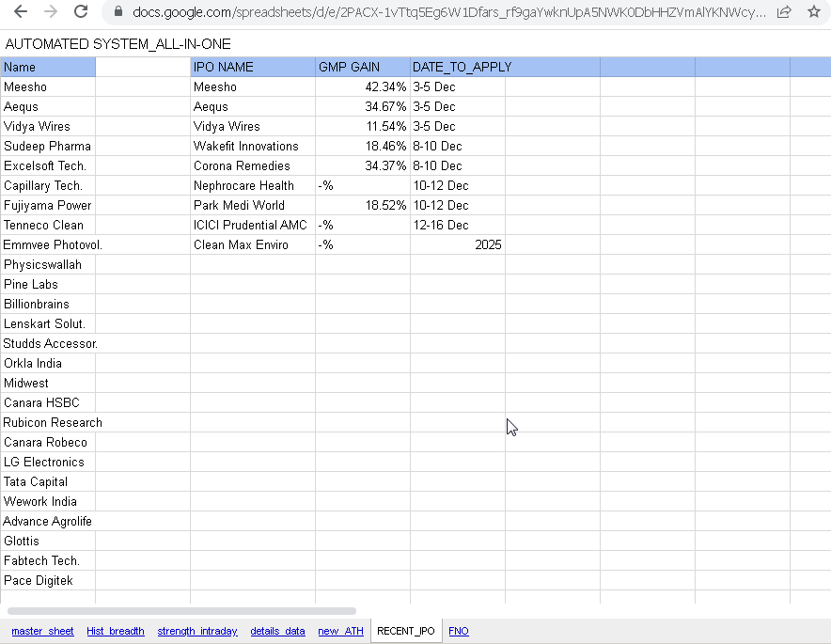Viewport: 831px width, 644px height.
Task: Open the Hist_breadth sheet
Action: click(x=116, y=631)
